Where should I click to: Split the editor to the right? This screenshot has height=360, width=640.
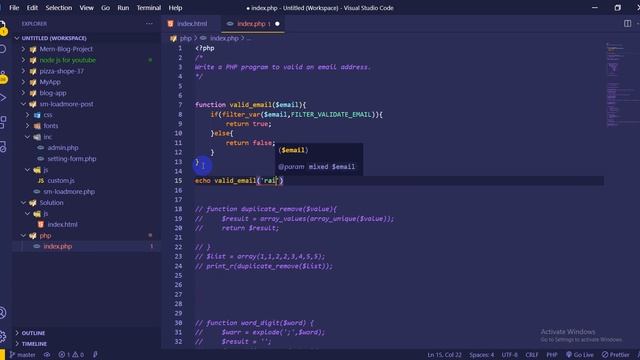coord(627,24)
